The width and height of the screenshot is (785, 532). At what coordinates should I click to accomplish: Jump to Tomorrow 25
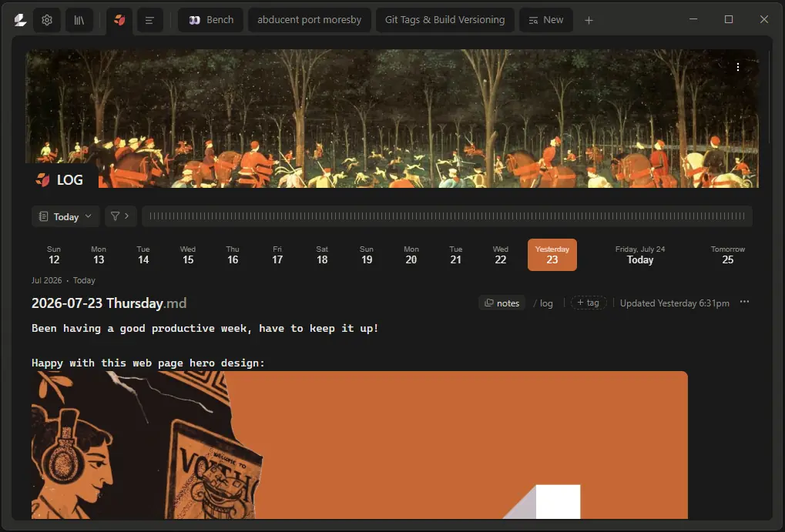(728, 255)
